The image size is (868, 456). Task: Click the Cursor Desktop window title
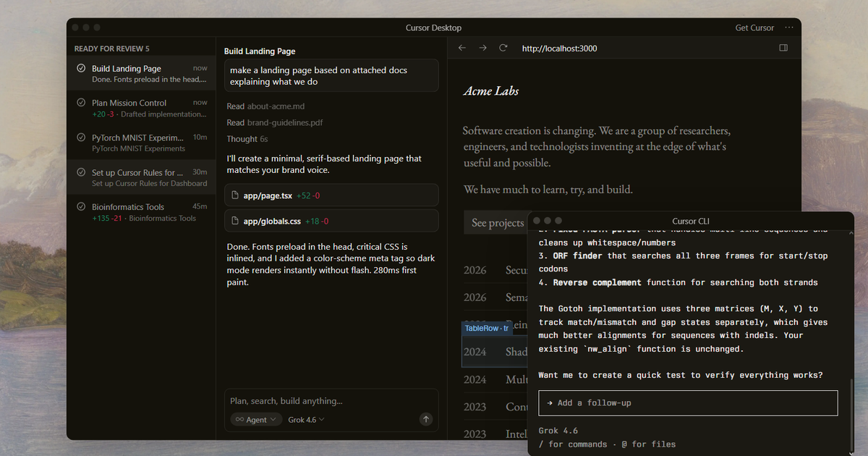pos(433,28)
